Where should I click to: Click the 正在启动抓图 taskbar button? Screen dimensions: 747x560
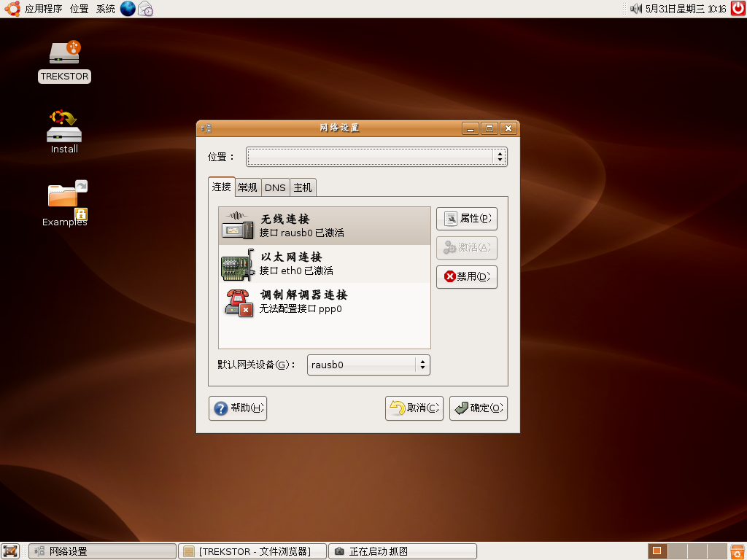click(x=403, y=551)
